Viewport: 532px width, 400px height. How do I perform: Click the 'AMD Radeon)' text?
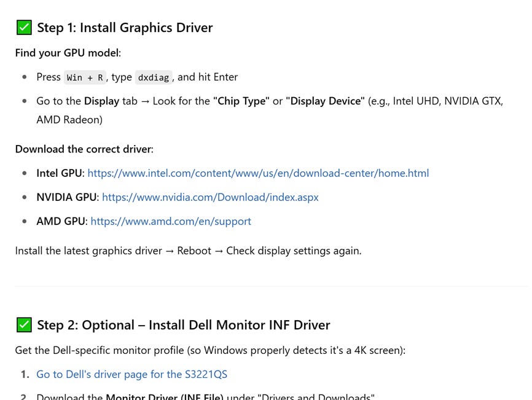(69, 120)
